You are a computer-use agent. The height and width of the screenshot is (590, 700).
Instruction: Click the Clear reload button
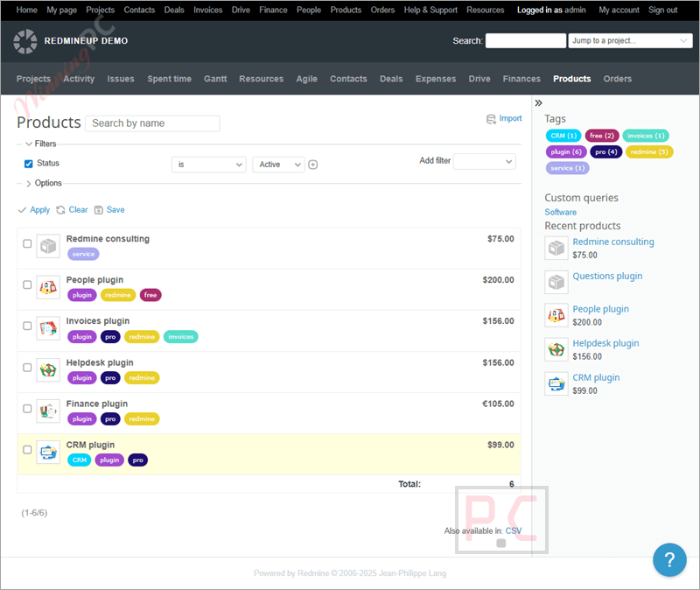[72, 210]
